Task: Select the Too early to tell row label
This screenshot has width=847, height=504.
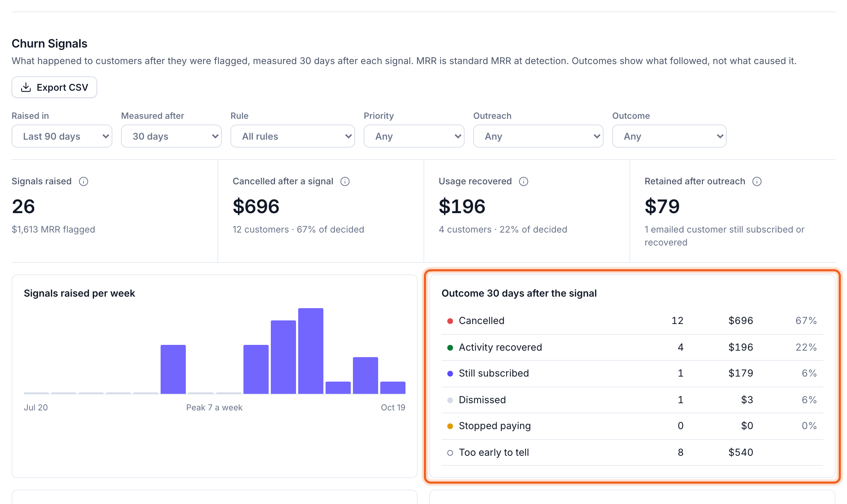Action: coord(494,453)
